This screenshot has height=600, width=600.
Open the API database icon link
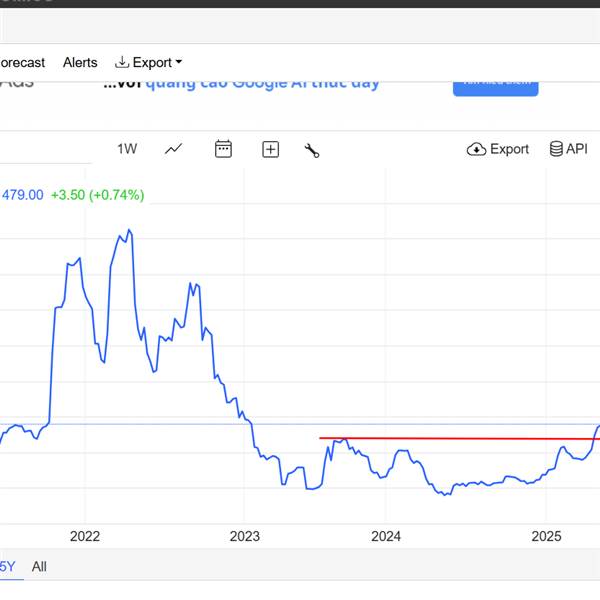click(x=568, y=149)
